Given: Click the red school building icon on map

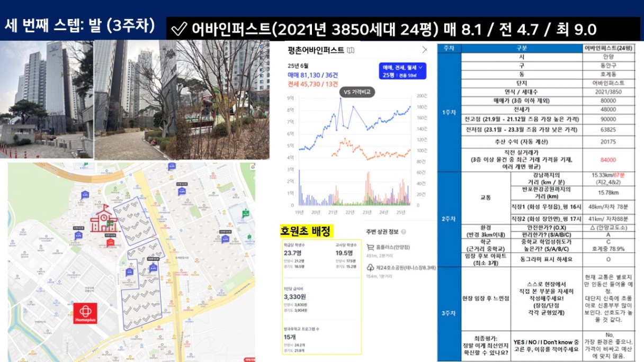Looking at the screenshot, I should [104, 219].
